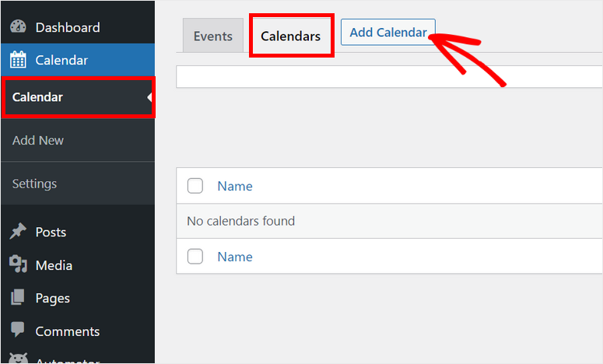Screen dimensions: 603x364
Task: Select the Calendar submenu entry
Action: pos(38,97)
